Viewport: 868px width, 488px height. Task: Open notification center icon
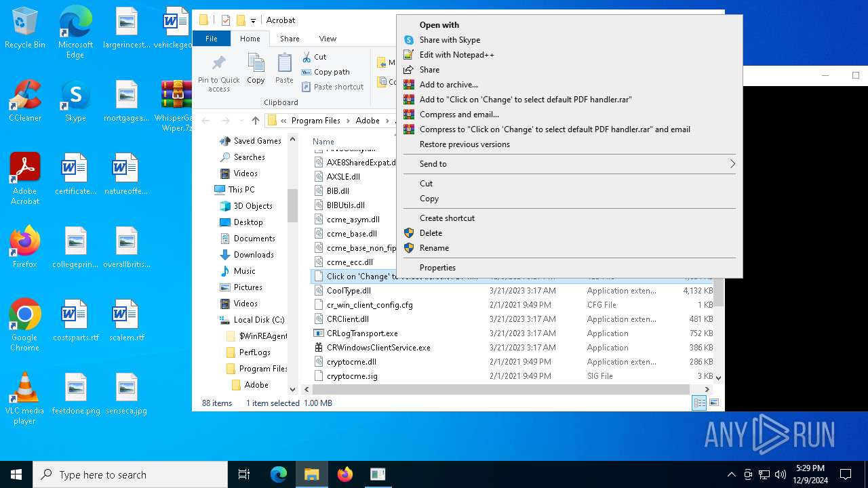pos(846,474)
